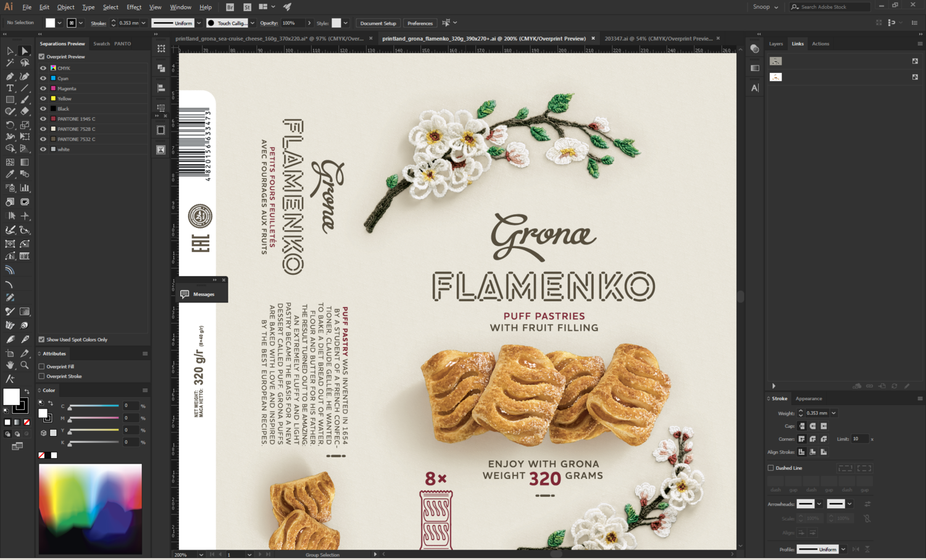
Task: Hide the Magenta separation
Action: 43,88
